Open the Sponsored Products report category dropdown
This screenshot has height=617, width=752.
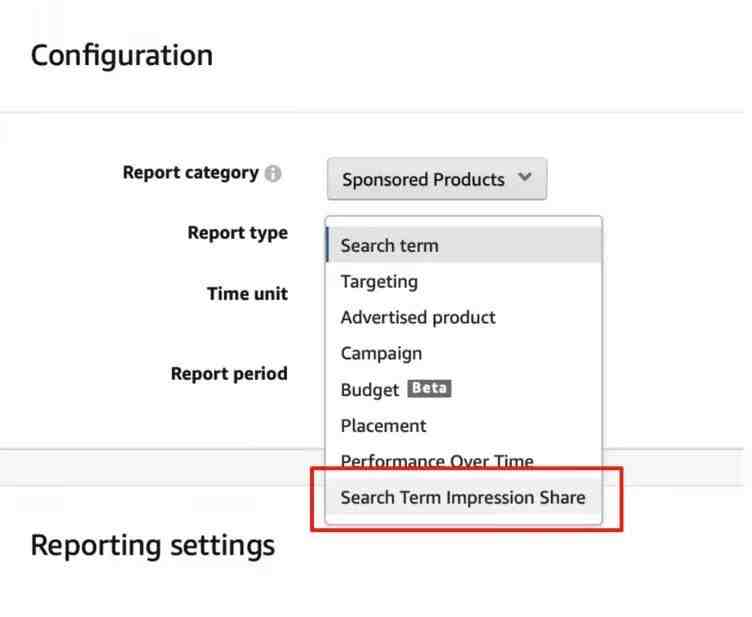point(436,180)
